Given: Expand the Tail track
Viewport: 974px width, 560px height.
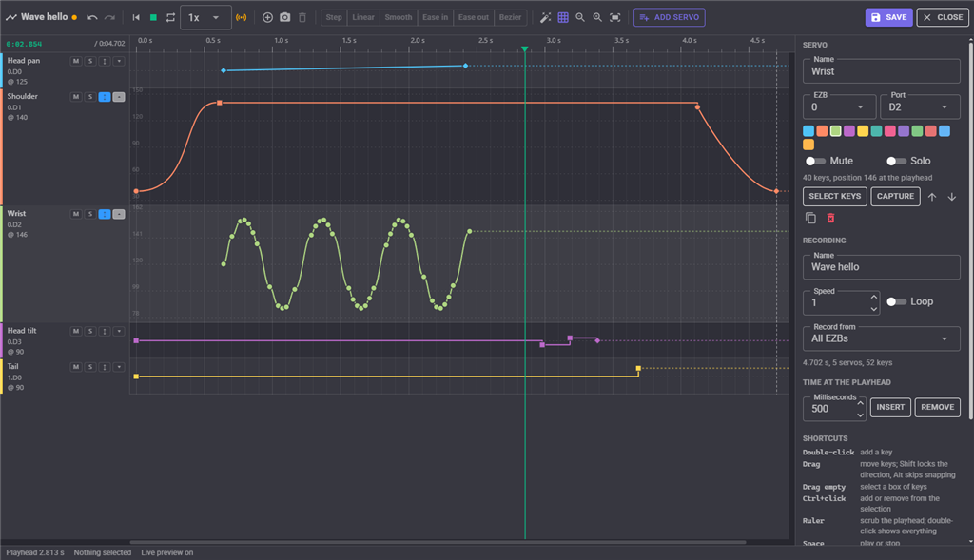Looking at the screenshot, I should click(119, 368).
